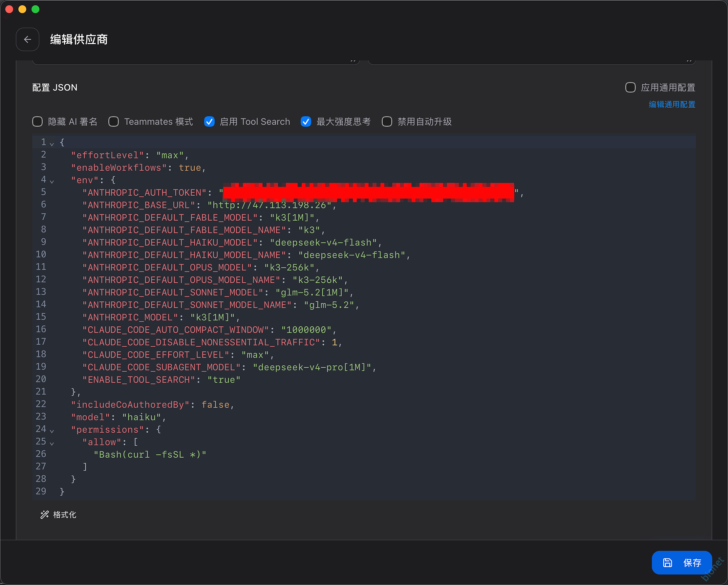Click the "ANTHROPIC_DEFAULT_HAIKU_MODEL_NAME" key on line 10
This screenshot has height=585, width=728.
184,255
